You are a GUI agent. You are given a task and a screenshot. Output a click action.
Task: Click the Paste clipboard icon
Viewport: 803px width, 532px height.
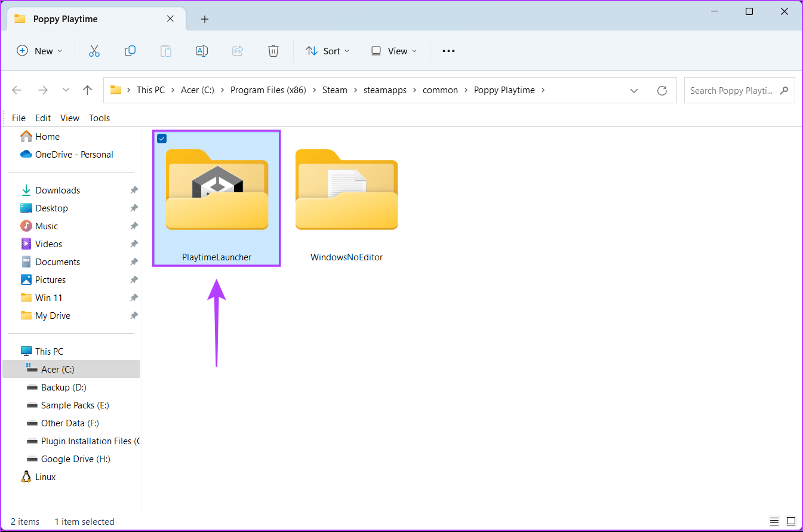[x=166, y=51]
